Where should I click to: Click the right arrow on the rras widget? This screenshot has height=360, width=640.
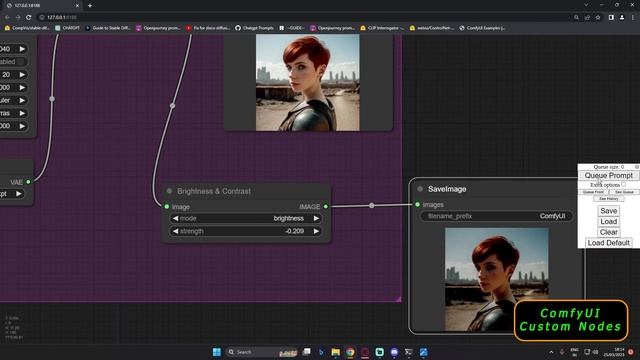pyautogui.click(x=22, y=113)
